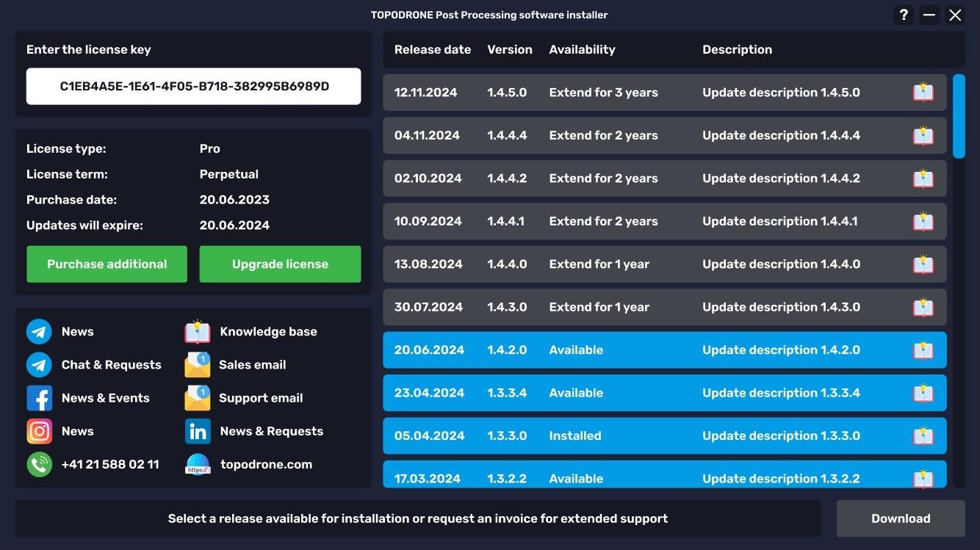Open description book icon for version 1.4.4.0
The height and width of the screenshot is (550, 980).
(923, 264)
